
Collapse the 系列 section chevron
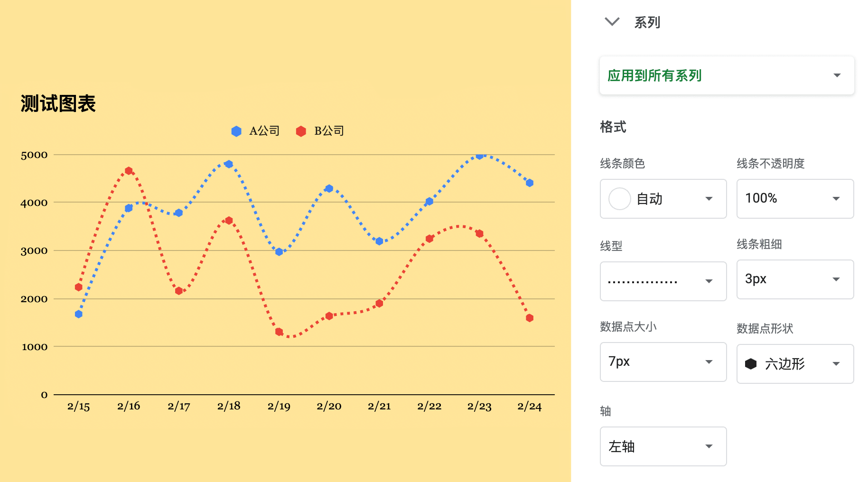click(x=612, y=22)
